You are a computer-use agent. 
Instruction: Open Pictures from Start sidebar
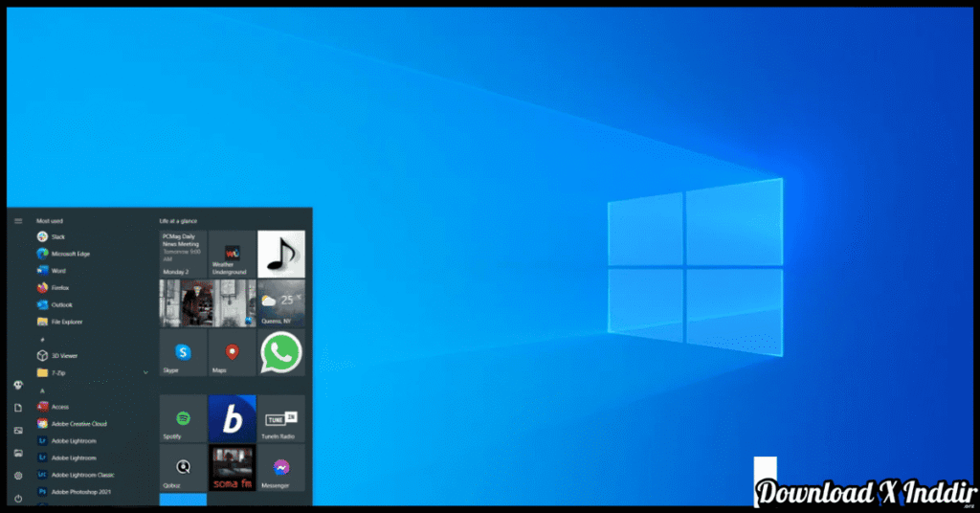(x=18, y=431)
